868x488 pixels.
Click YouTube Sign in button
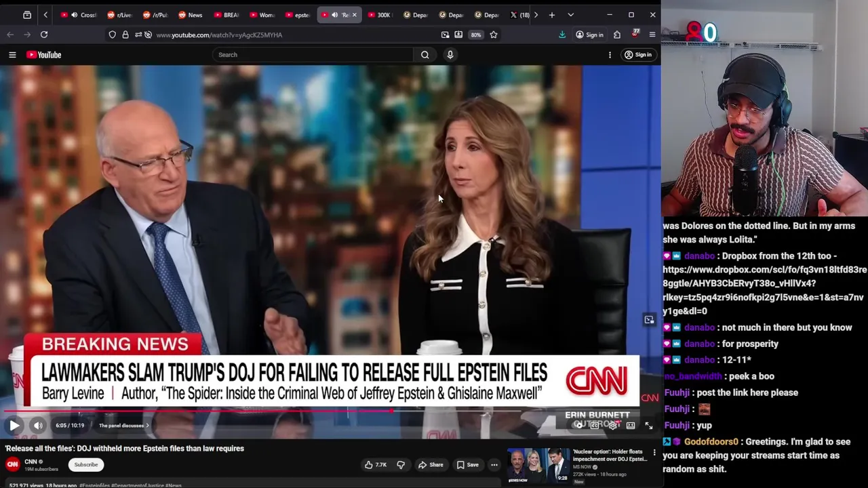click(638, 55)
